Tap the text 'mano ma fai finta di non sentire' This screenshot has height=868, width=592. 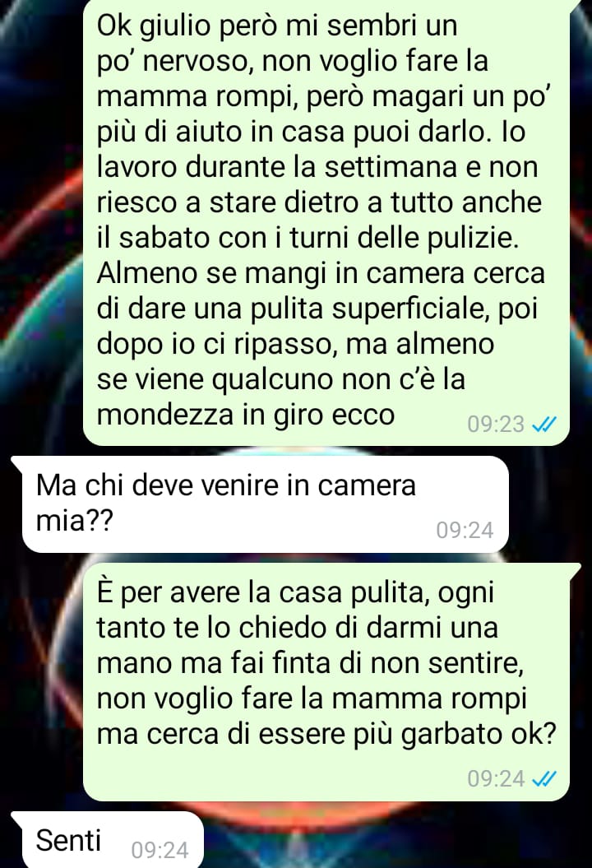[x=310, y=663]
